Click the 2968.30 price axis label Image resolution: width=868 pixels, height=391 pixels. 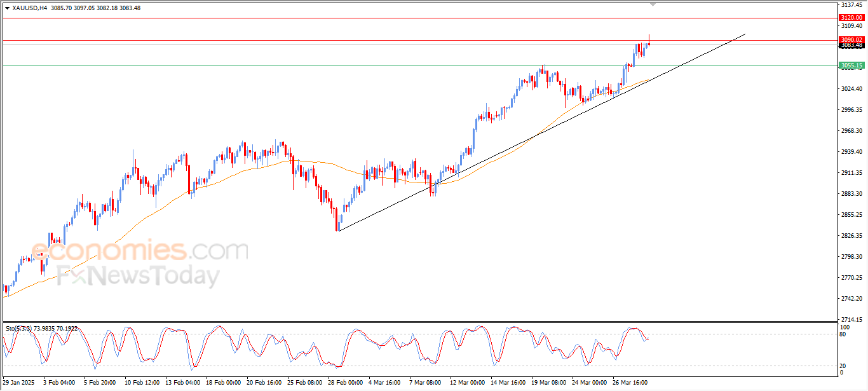click(851, 131)
